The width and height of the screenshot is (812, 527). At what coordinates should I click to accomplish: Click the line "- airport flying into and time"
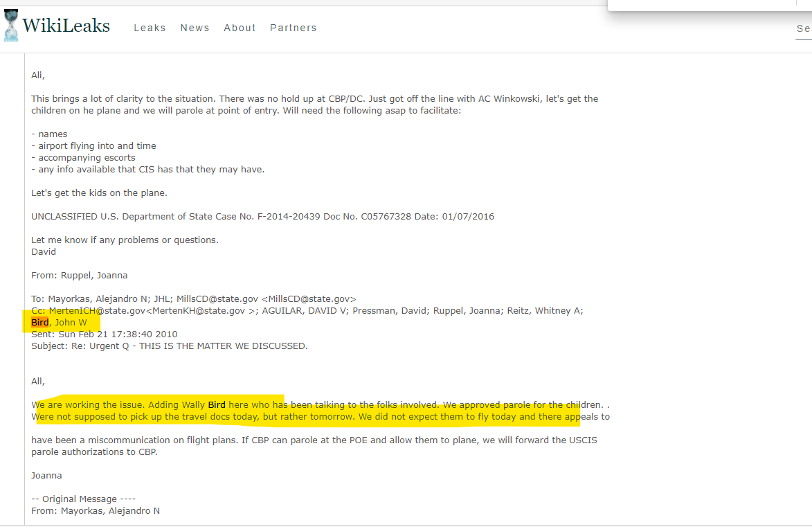point(93,146)
